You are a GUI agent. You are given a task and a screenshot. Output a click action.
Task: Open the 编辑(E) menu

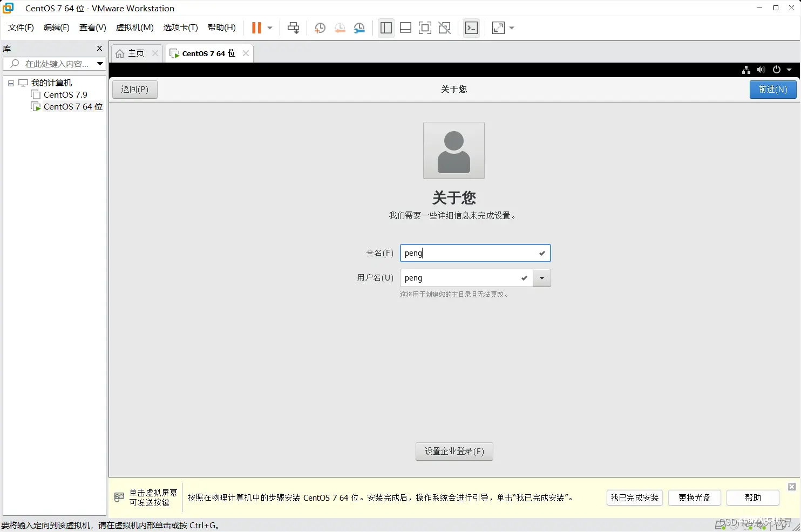click(57, 28)
